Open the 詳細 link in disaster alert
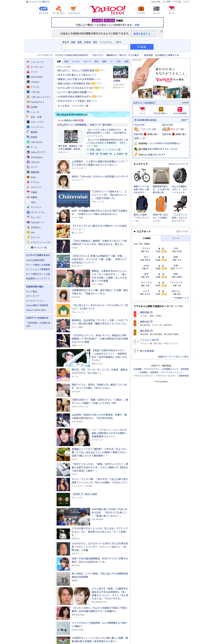The width and height of the screenshot is (215, 644). 137,25
